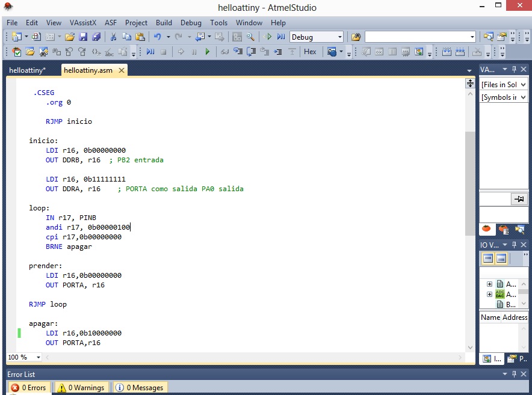Click the Name column header in IO View

pyautogui.click(x=490, y=317)
